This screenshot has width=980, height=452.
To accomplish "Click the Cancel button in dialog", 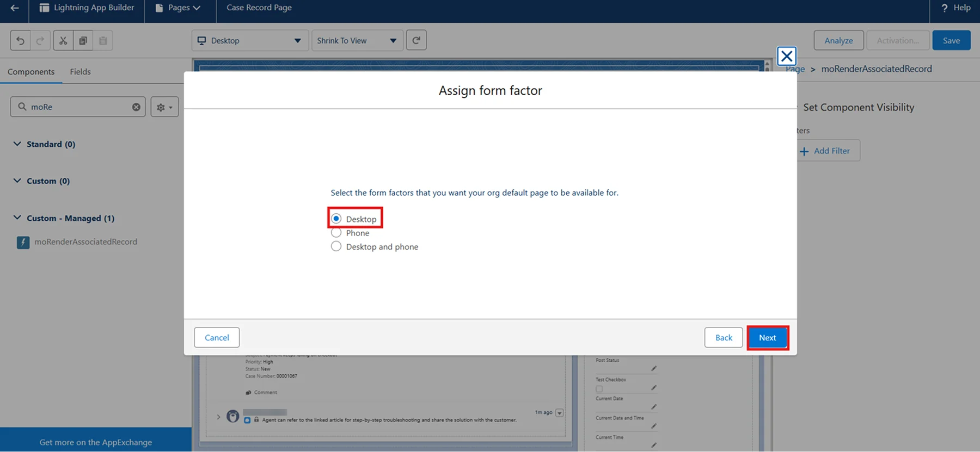I will tap(217, 338).
